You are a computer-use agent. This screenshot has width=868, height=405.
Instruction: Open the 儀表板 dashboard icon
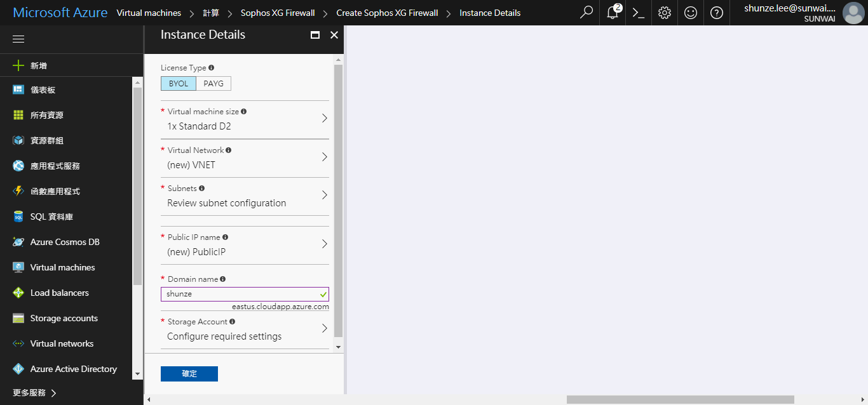[18, 90]
